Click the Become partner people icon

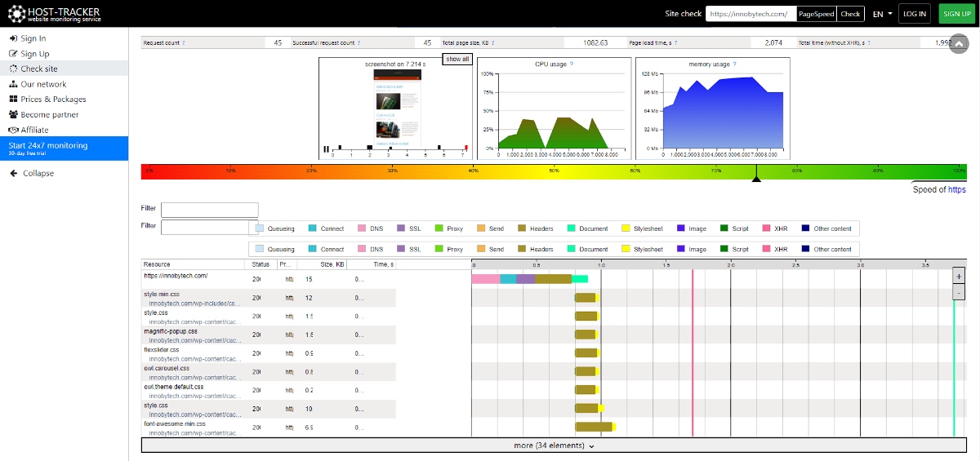tap(13, 115)
